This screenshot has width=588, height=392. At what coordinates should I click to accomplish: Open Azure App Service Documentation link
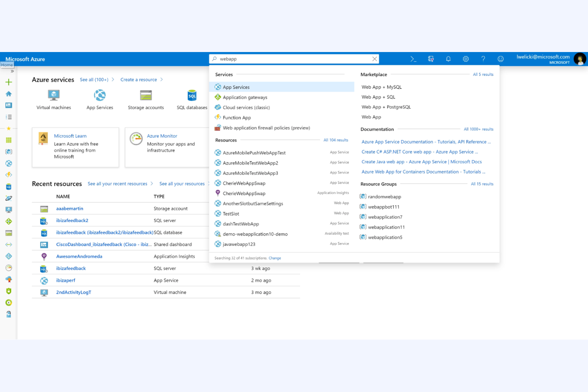[426, 141]
